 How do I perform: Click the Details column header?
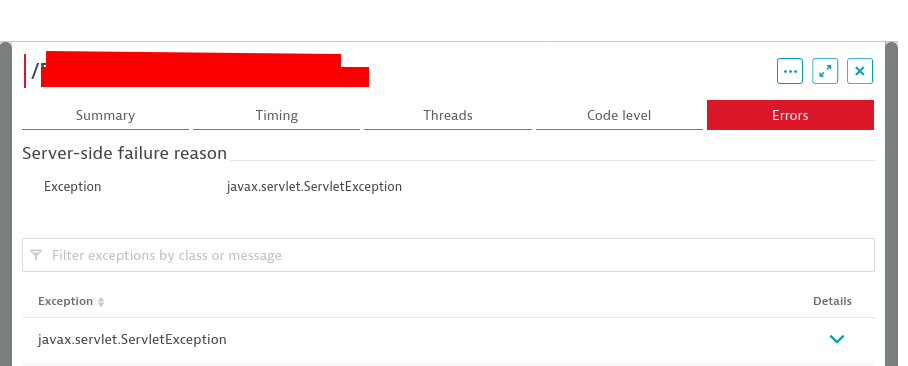pos(832,301)
